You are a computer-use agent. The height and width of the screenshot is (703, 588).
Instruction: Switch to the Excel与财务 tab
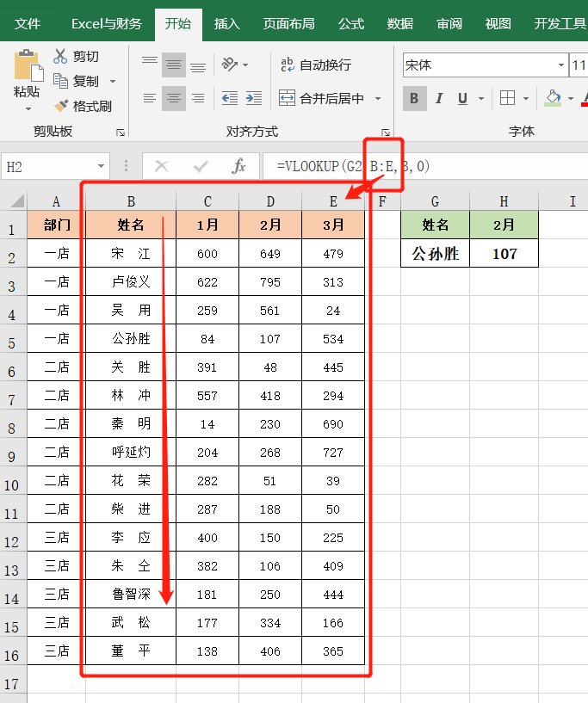tap(106, 23)
